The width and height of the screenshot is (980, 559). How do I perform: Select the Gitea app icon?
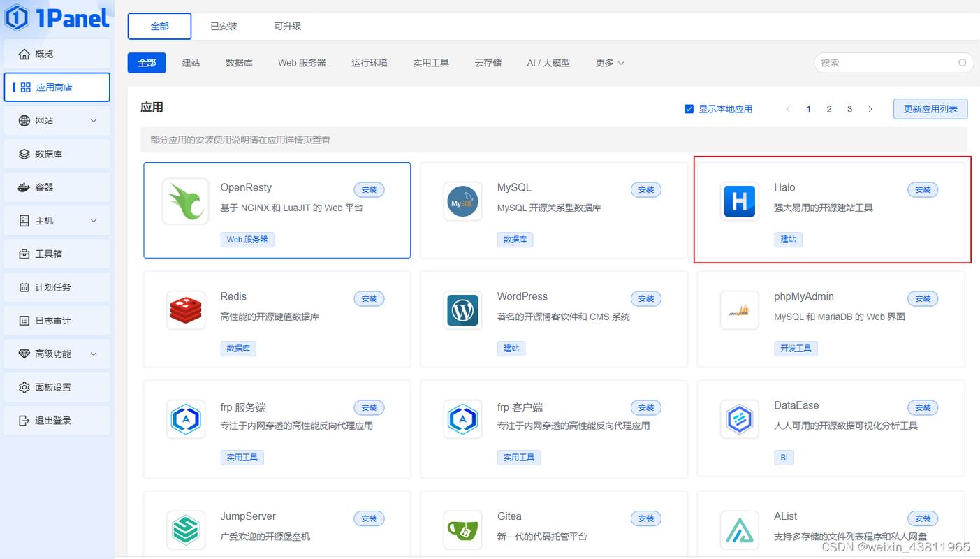tap(462, 529)
